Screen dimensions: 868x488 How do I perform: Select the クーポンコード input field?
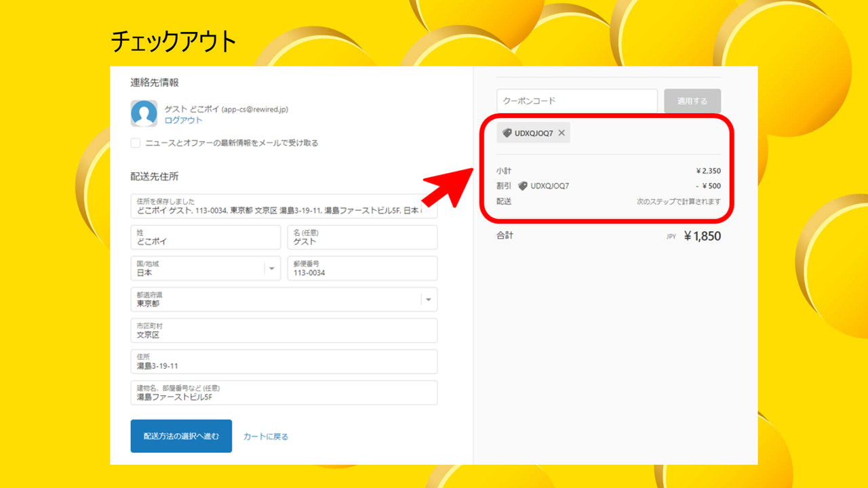[576, 100]
